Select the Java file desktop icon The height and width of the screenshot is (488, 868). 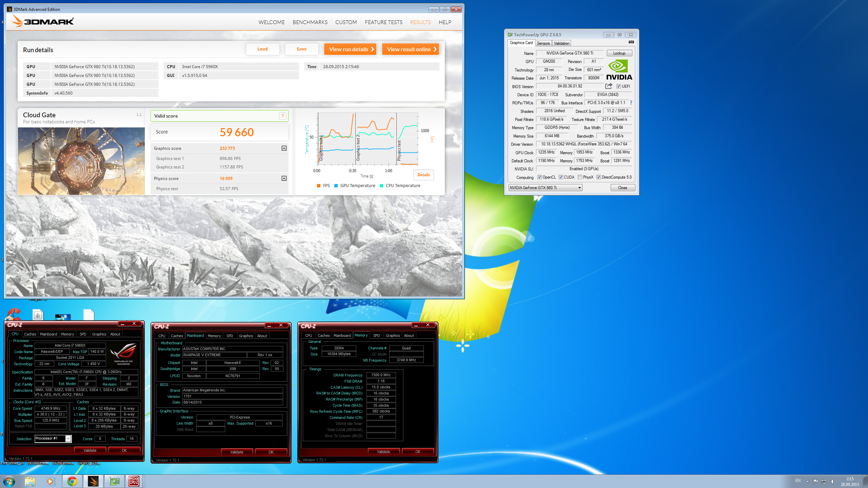(x=38, y=314)
